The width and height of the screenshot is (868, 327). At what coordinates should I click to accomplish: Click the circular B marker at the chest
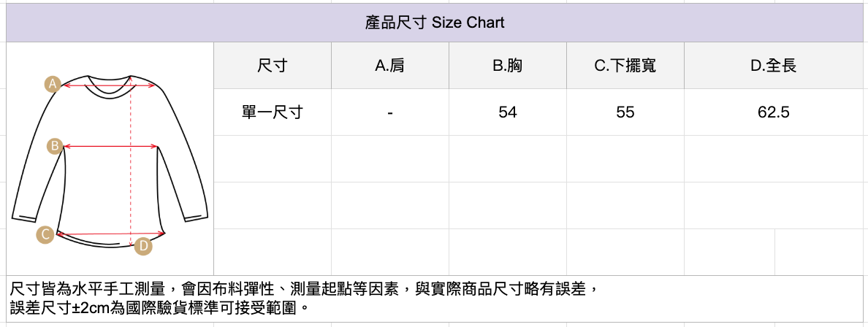coord(54,146)
